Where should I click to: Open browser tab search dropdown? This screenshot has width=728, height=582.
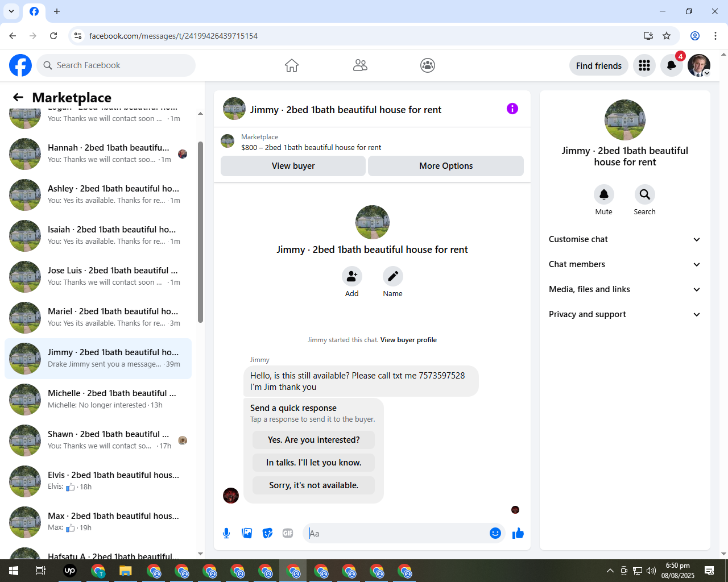click(11, 11)
